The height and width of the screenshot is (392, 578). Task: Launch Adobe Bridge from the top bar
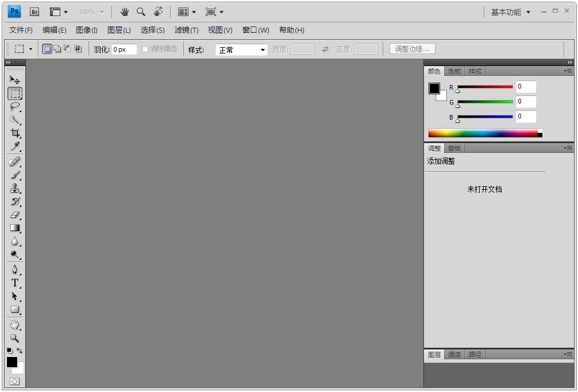point(34,11)
